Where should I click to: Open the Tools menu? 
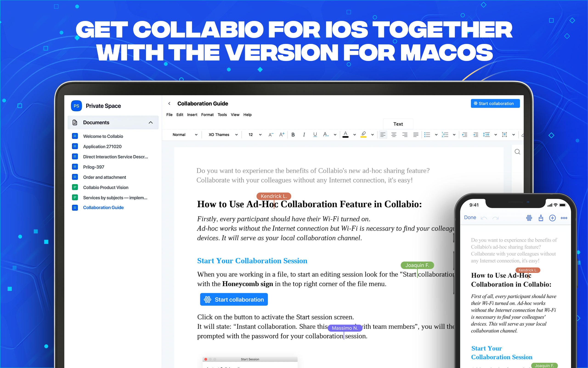pos(222,115)
